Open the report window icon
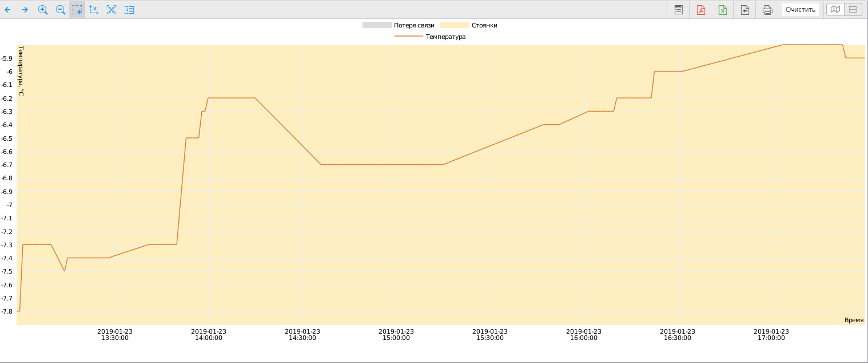Screen dimensions: 868x364 (x=679, y=10)
